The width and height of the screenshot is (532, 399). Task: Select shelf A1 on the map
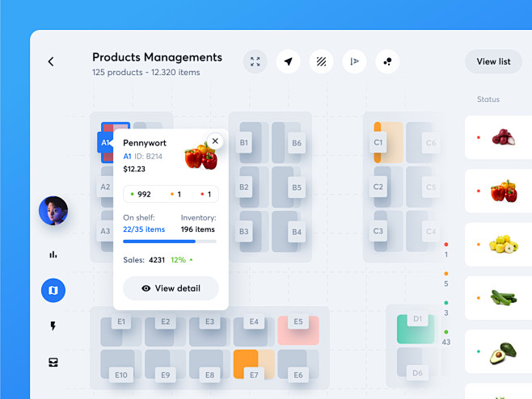tap(105, 143)
